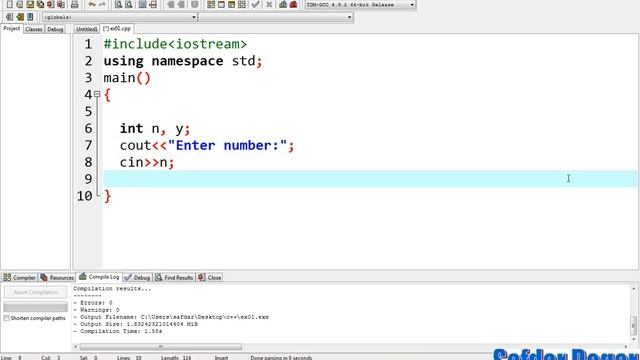
Task: Click the Go to Function icon
Action: pyautogui.click(x=142, y=4)
